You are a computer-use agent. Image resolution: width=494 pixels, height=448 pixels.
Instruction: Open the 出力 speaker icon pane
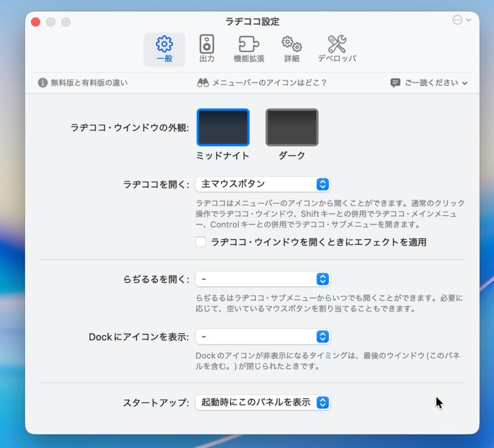pos(207,44)
